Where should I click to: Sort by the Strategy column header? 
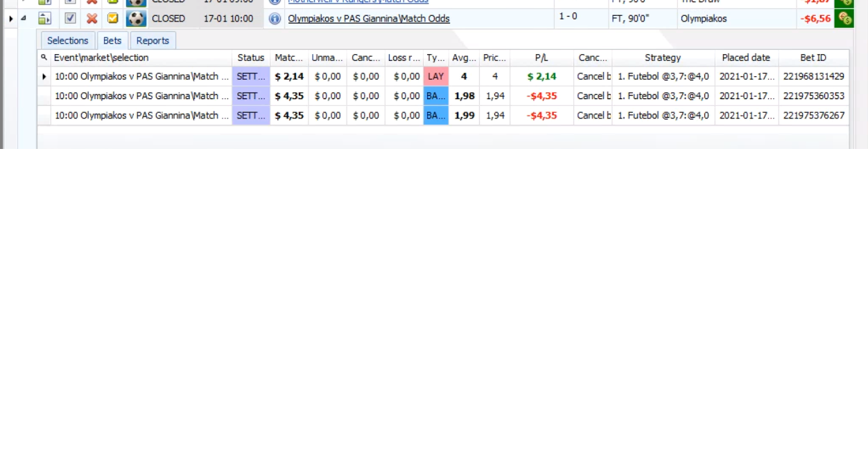tap(663, 58)
